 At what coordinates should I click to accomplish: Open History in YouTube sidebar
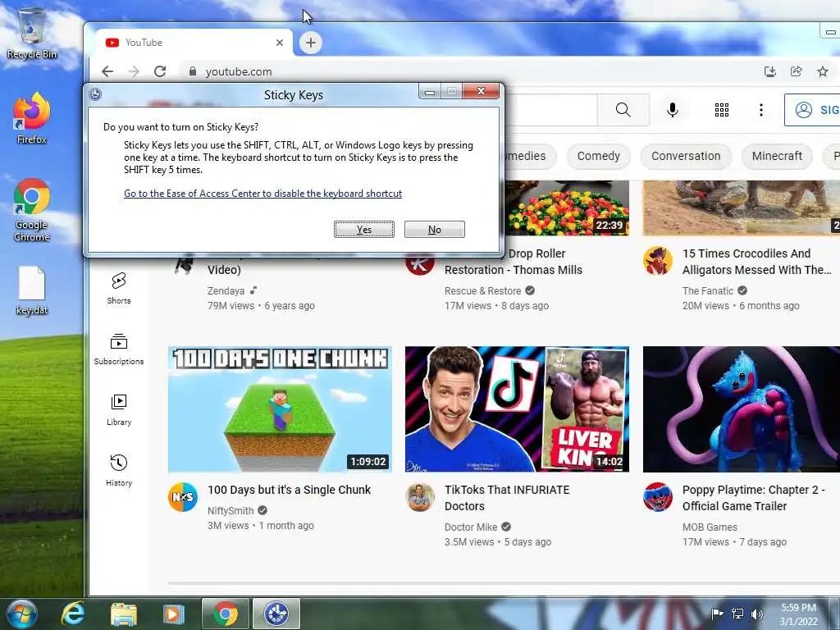click(x=119, y=470)
